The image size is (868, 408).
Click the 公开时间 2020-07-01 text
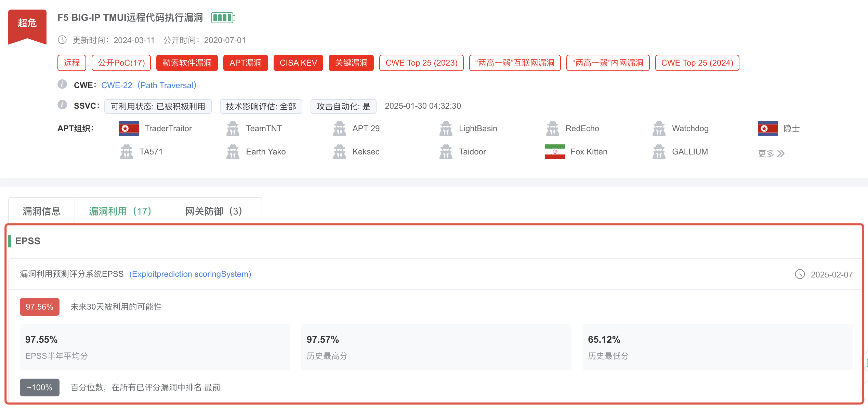point(205,40)
